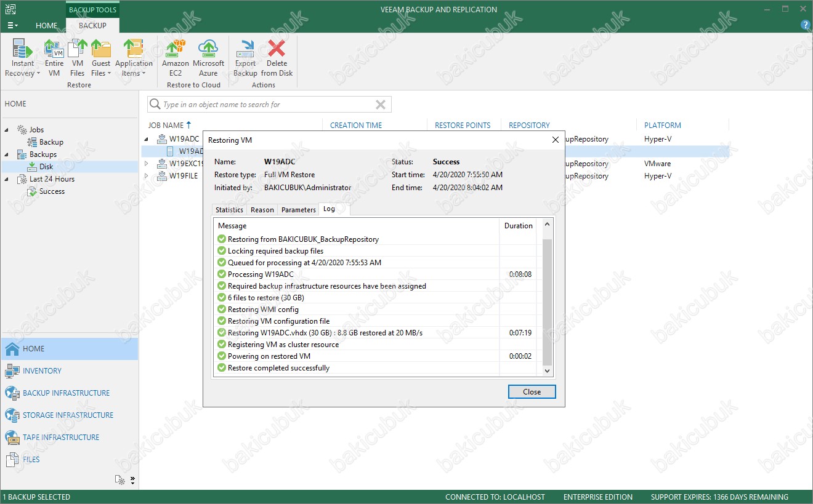The height and width of the screenshot is (504, 813).
Task: Collapse the Last 24 Hours node
Action: point(8,179)
